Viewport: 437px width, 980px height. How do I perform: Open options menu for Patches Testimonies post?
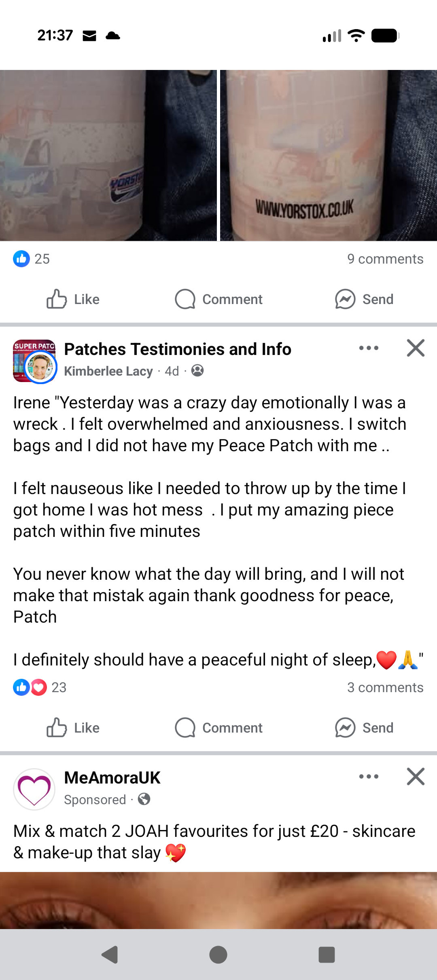coord(369,348)
